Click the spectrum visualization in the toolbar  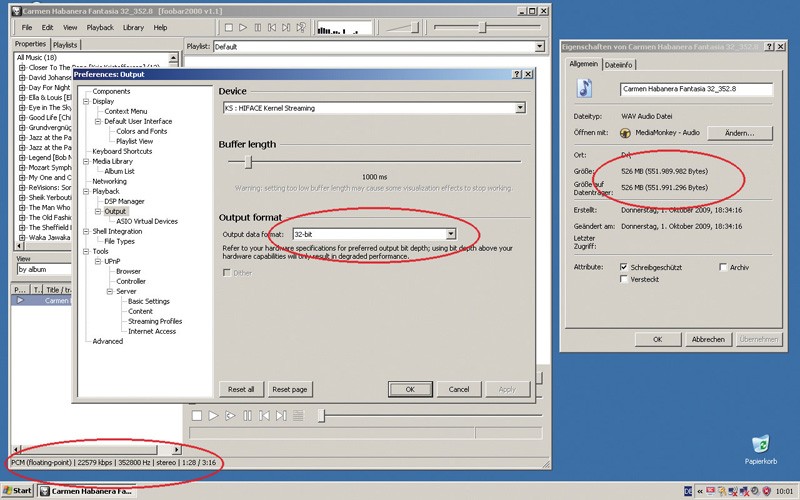pos(344,28)
